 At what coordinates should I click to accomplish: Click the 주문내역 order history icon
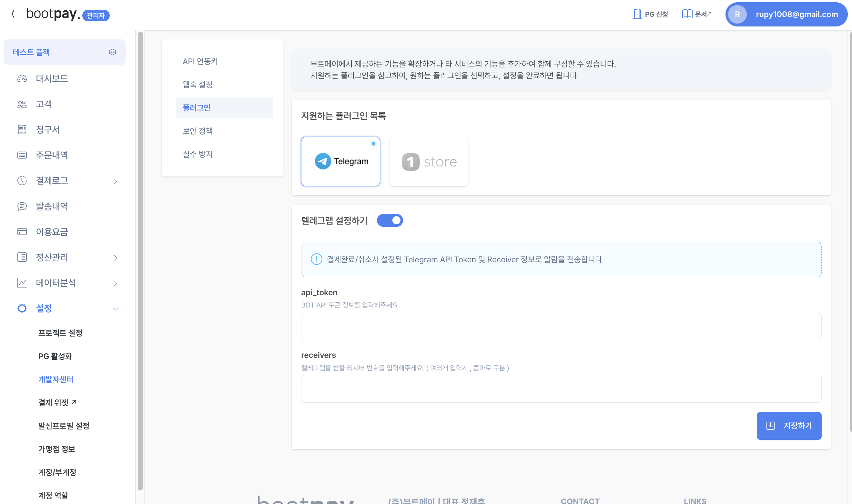(21, 155)
